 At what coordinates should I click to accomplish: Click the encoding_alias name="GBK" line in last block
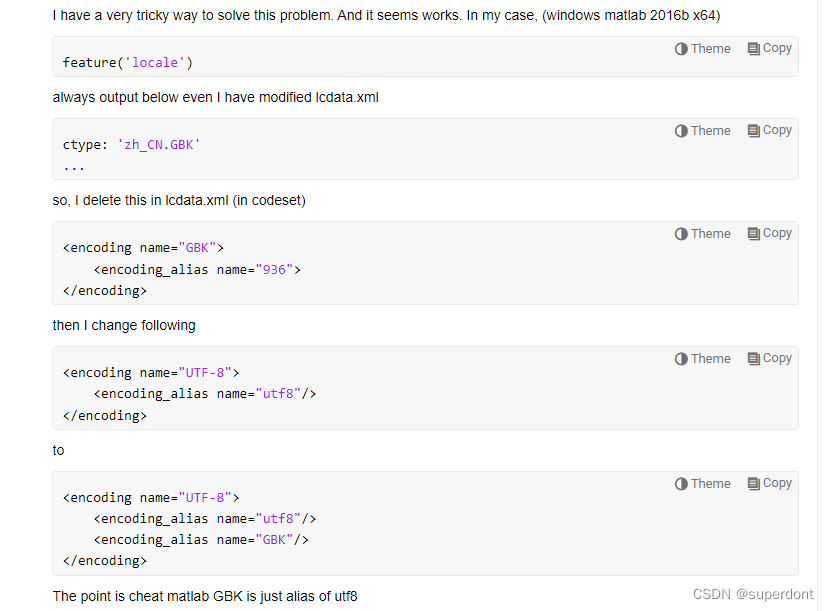click(201, 540)
